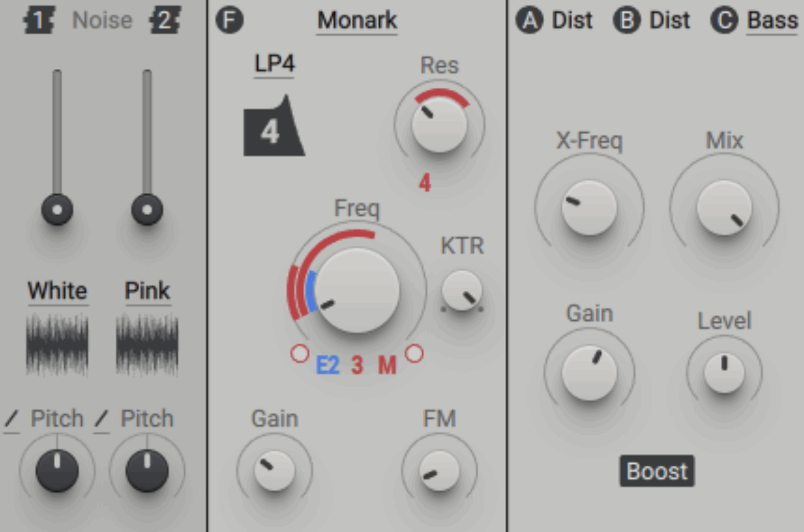Click the Noise 2 level slider handle

pos(147,210)
